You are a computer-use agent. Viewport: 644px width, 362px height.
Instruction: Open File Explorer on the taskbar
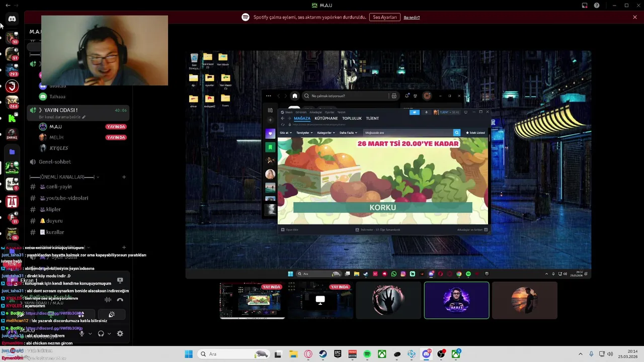tap(293, 354)
